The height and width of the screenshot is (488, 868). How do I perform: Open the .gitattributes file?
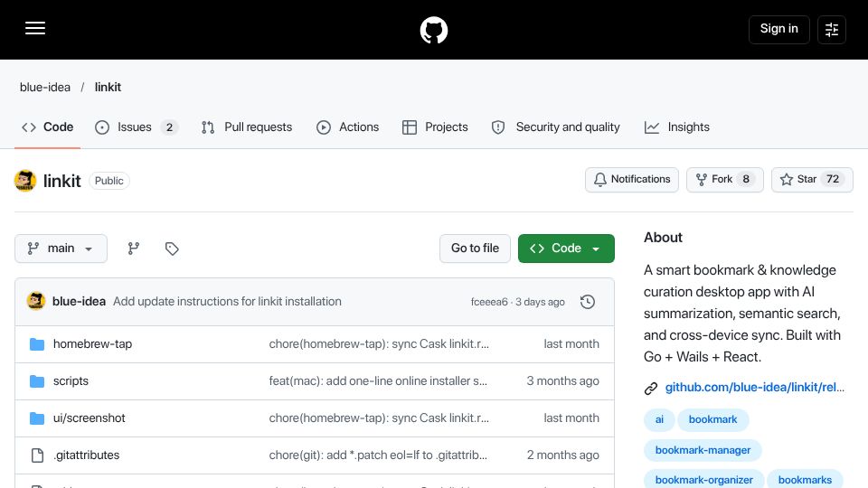pos(87,455)
